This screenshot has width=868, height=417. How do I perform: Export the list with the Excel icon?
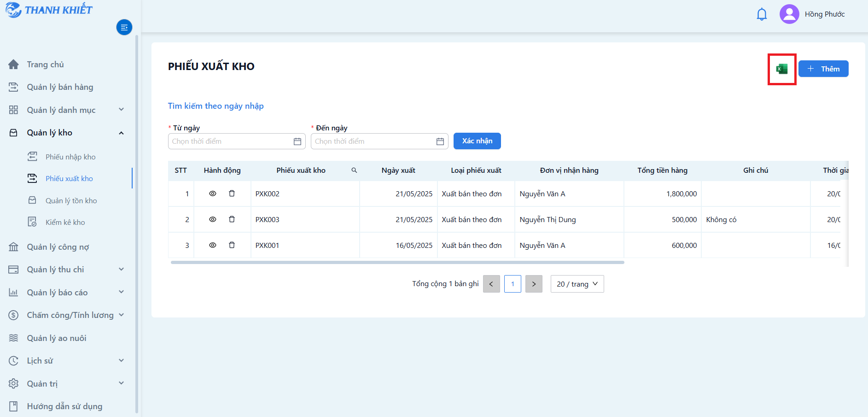[782, 69]
